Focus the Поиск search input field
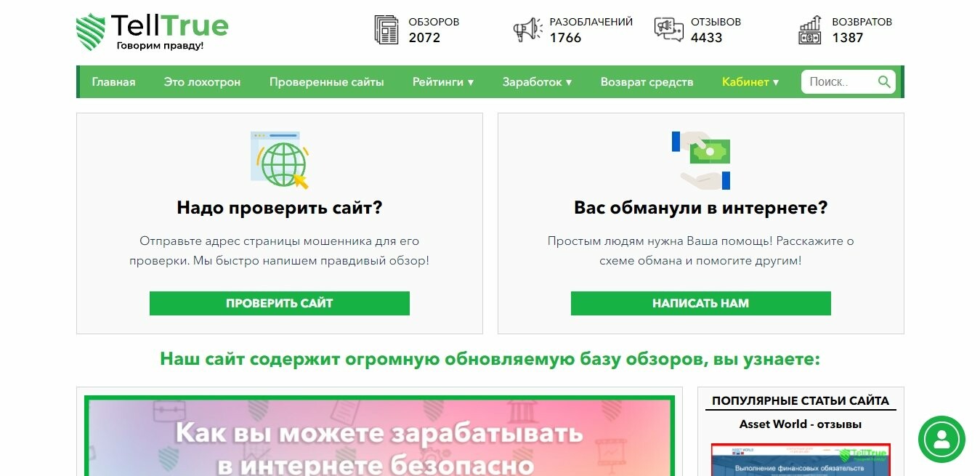Screen dimensions: 980x476 click(839, 82)
